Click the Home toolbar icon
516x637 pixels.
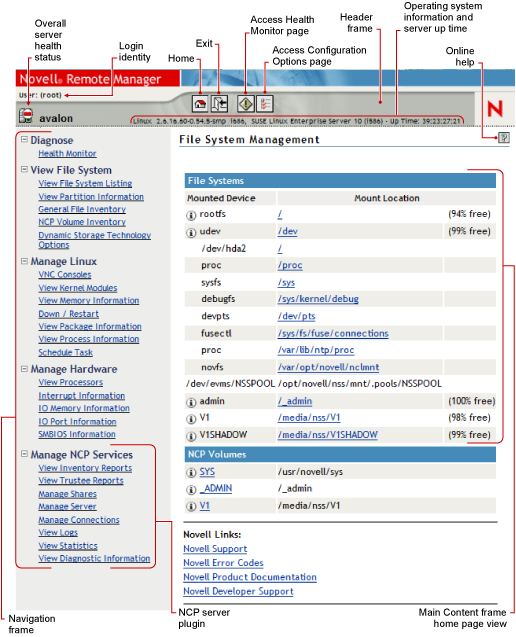[200, 104]
